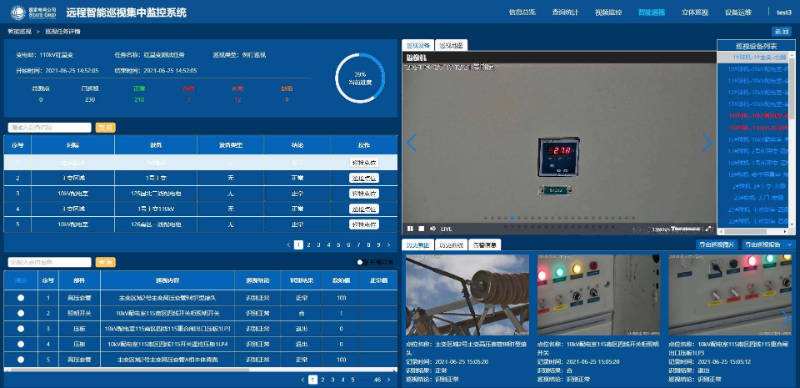Image resolution: width=800 pixels, height=388 pixels.
Task: Click action button in table row 2
Action: click(364, 178)
